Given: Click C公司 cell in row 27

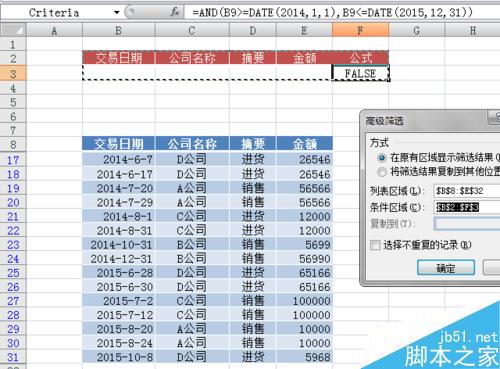Looking at the screenshot, I should click(192, 301).
